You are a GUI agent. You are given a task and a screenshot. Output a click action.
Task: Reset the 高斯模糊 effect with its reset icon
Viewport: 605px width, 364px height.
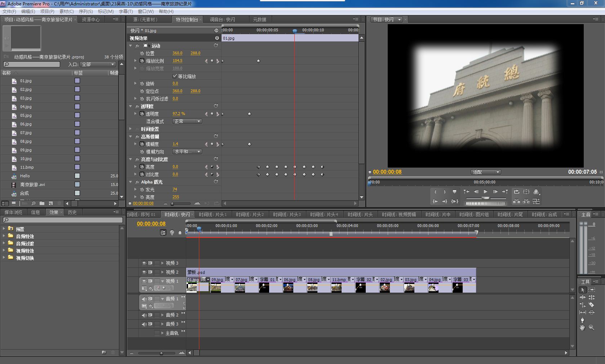click(216, 136)
